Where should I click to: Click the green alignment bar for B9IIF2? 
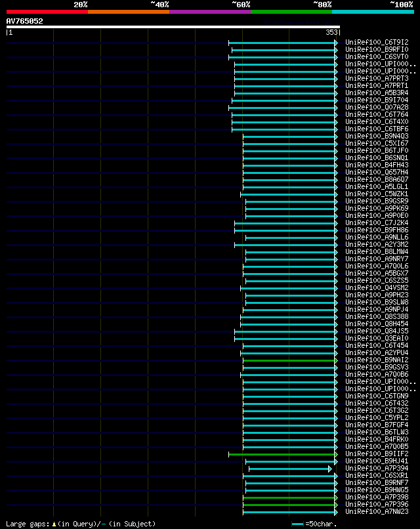pyautogui.click(x=283, y=454)
